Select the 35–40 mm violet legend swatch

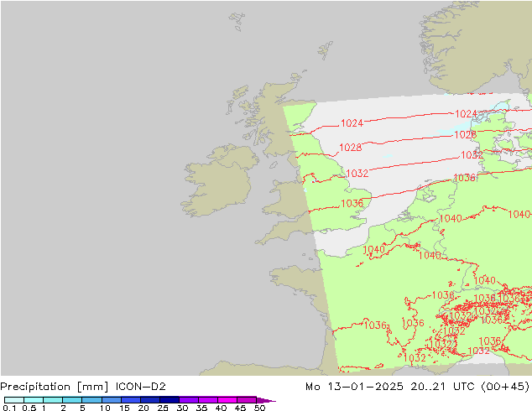pos(208,400)
